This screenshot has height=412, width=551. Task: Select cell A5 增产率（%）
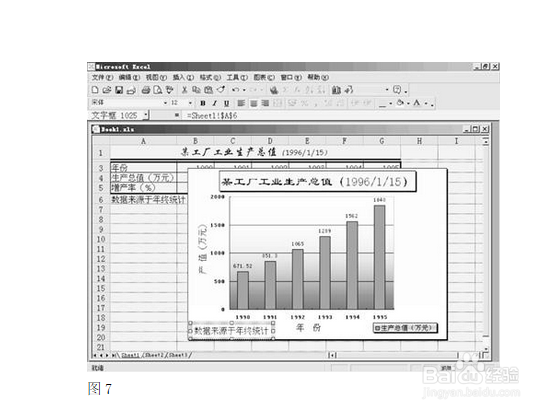point(143,187)
